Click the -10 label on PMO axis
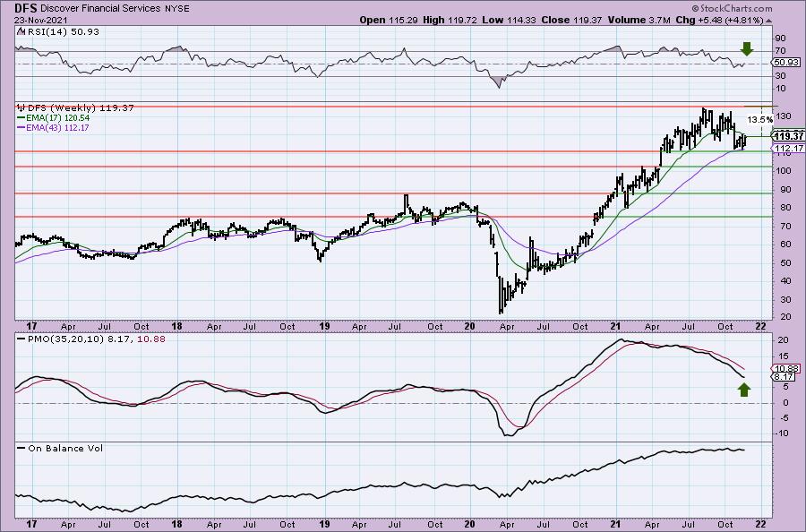 coord(783,433)
